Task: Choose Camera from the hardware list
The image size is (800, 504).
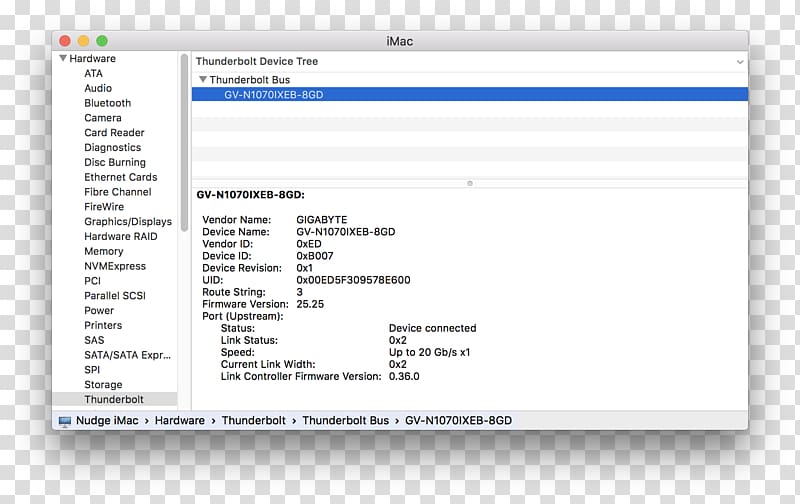Action: coord(103,118)
